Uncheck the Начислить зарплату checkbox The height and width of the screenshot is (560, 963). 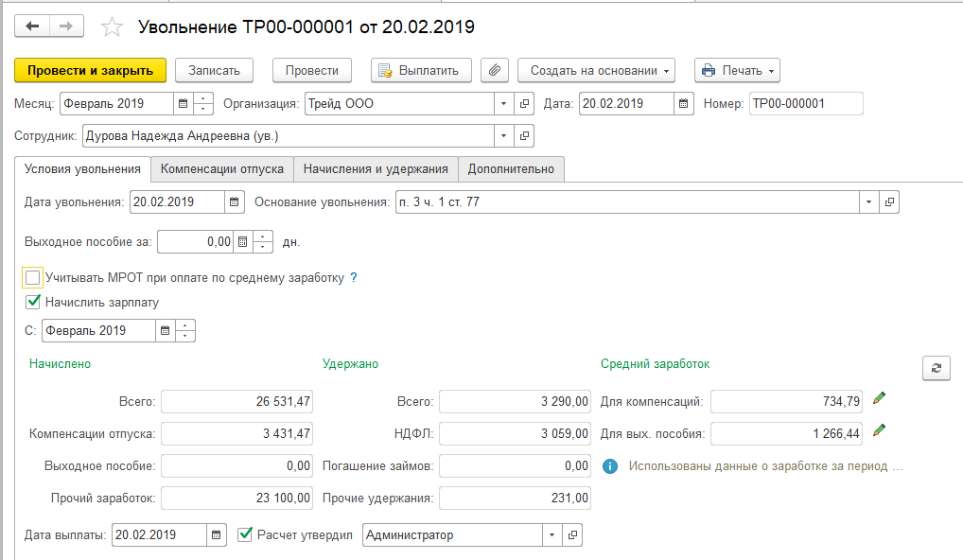tap(33, 302)
